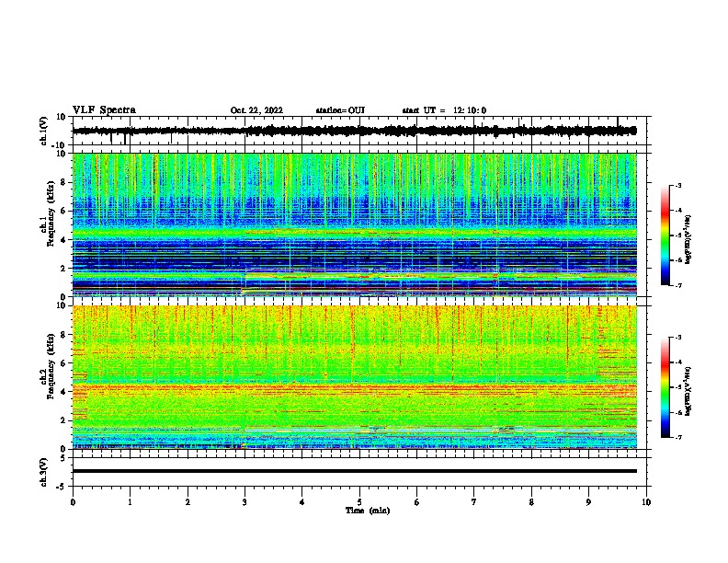This screenshot has width=728, height=563.
Task: Click the "VLF Spectra" plot title
Action: pyautogui.click(x=104, y=110)
